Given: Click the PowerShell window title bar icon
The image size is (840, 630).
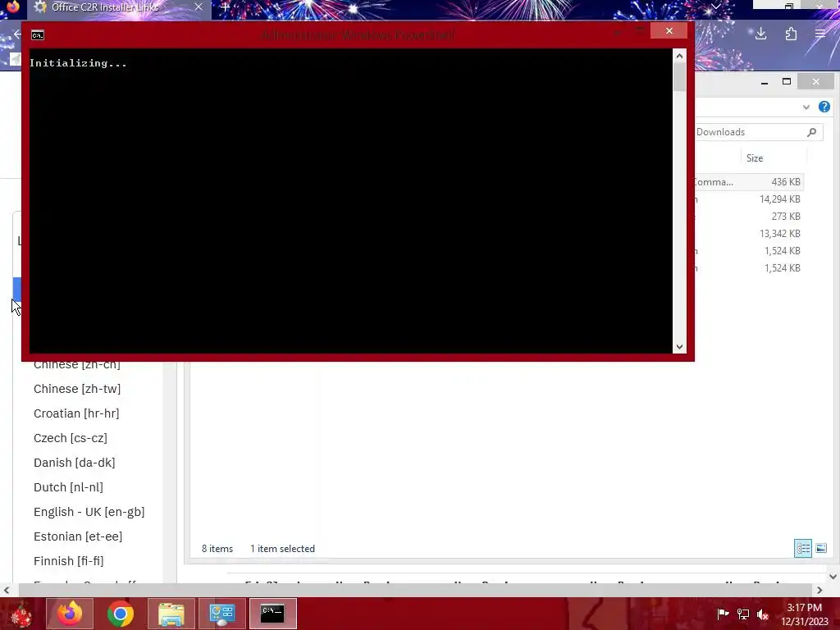Looking at the screenshot, I should click(x=38, y=35).
